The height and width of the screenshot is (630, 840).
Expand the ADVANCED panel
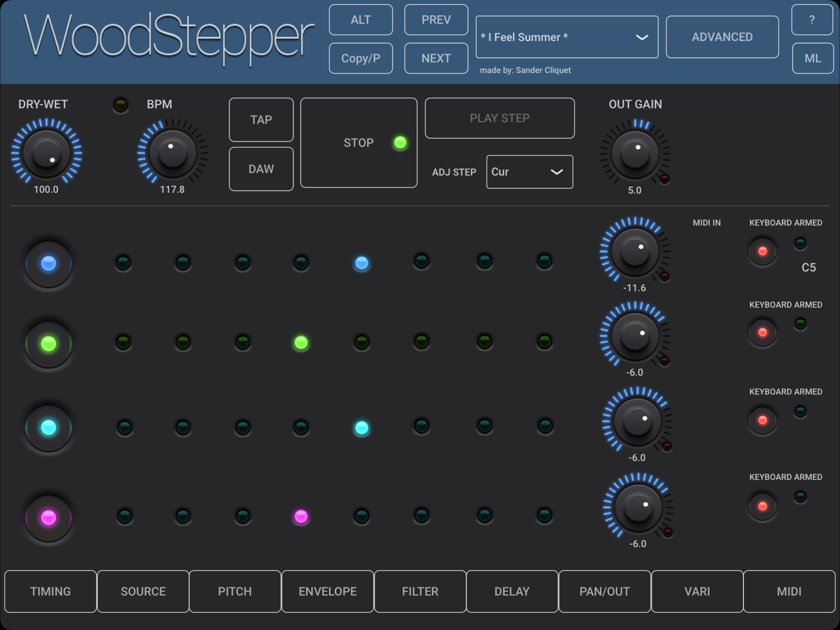pos(722,37)
